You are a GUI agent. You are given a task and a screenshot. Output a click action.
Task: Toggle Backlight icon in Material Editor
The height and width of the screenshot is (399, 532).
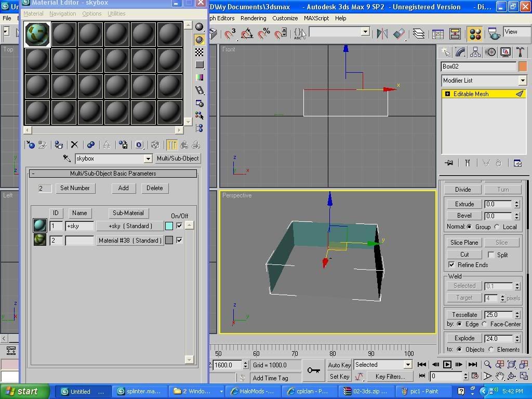point(199,39)
